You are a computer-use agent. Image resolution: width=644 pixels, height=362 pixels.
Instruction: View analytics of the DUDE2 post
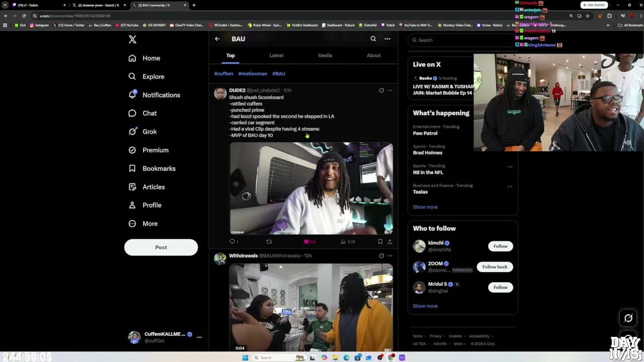(x=348, y=242)
